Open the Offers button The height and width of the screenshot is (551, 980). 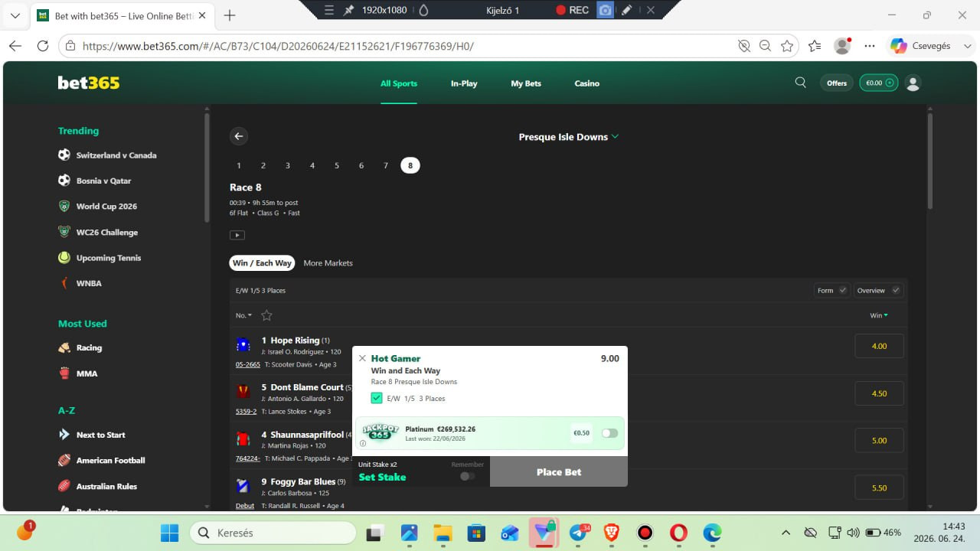(837, 83)
